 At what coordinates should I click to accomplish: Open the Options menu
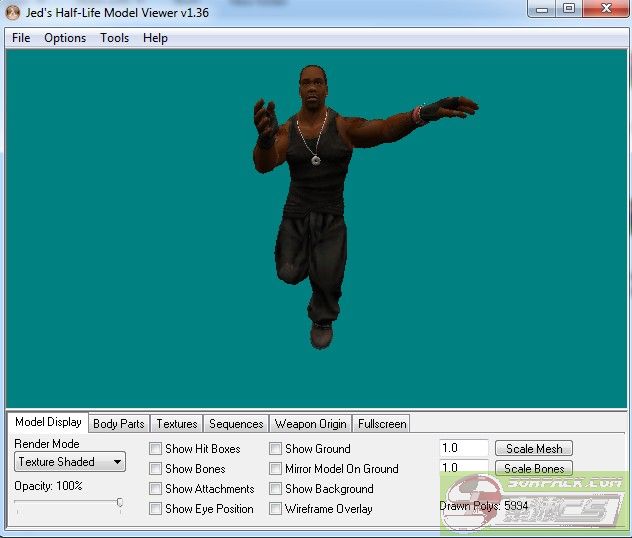[65, 38]
